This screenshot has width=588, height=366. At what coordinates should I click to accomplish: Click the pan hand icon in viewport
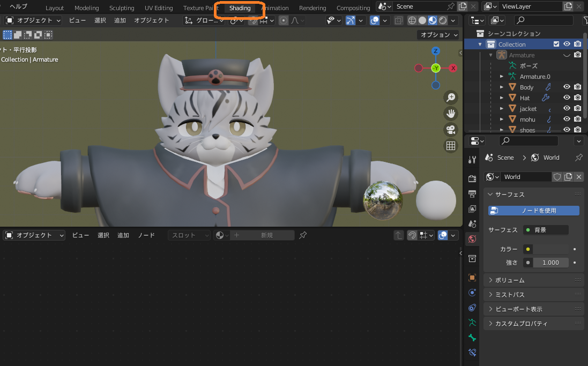(451, 113)
